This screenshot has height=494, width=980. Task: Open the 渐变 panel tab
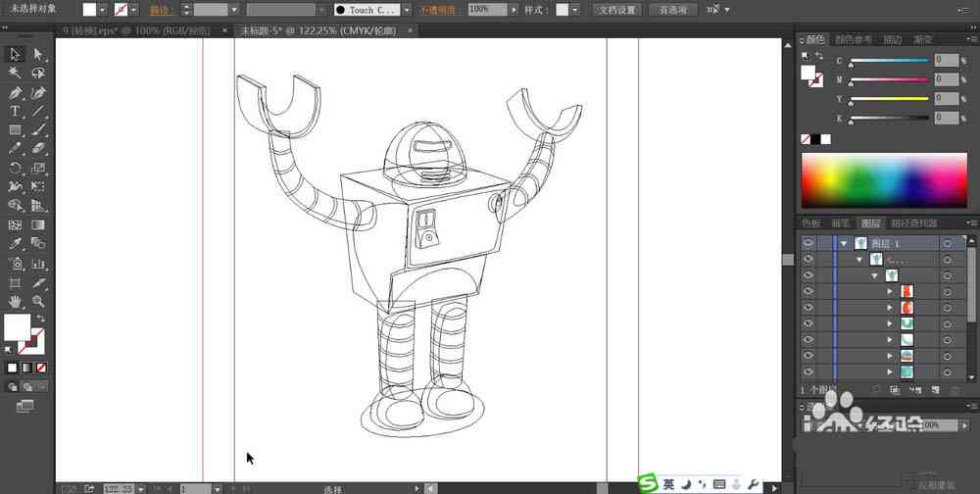coord(923,39)
